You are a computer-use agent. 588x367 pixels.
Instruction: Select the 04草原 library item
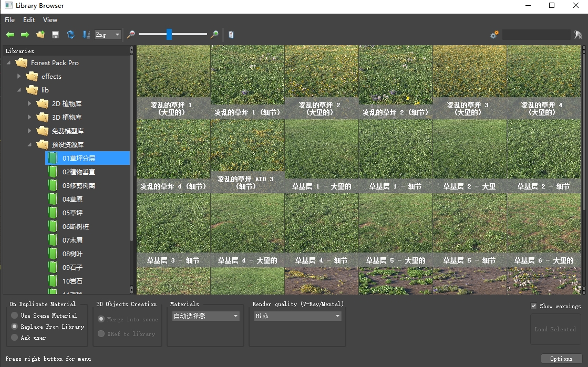click(x=72, y=199)
